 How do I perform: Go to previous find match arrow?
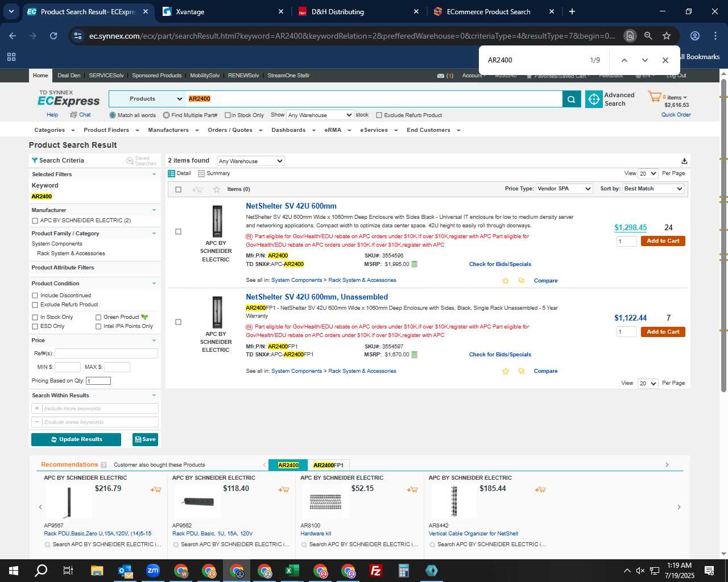click(x=624, y=60)
